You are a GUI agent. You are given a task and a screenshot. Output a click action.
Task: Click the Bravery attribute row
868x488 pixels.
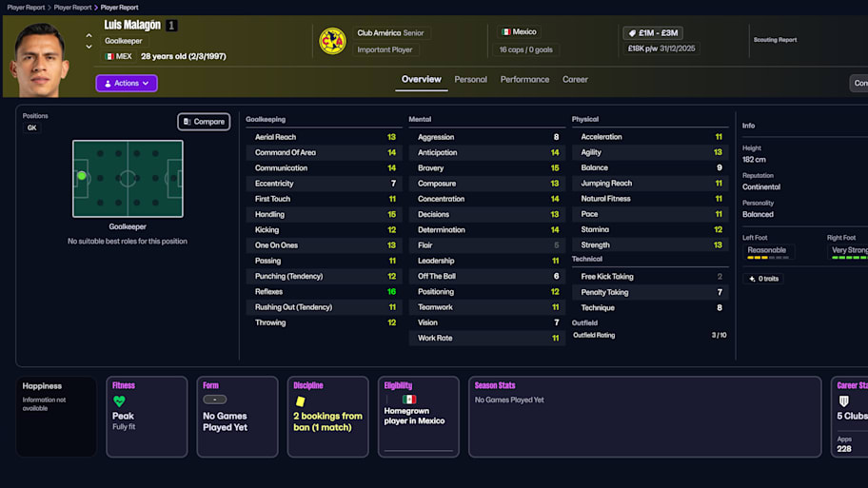point(487,168)
